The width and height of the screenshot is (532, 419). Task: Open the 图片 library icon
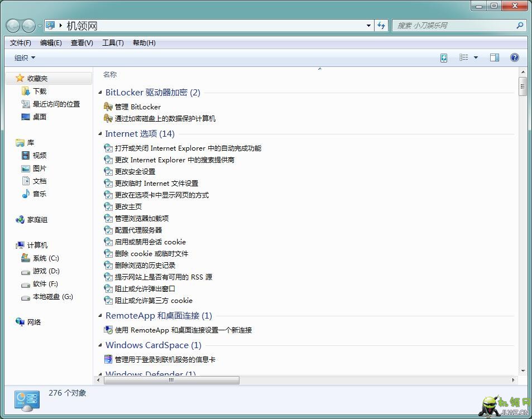26,168
